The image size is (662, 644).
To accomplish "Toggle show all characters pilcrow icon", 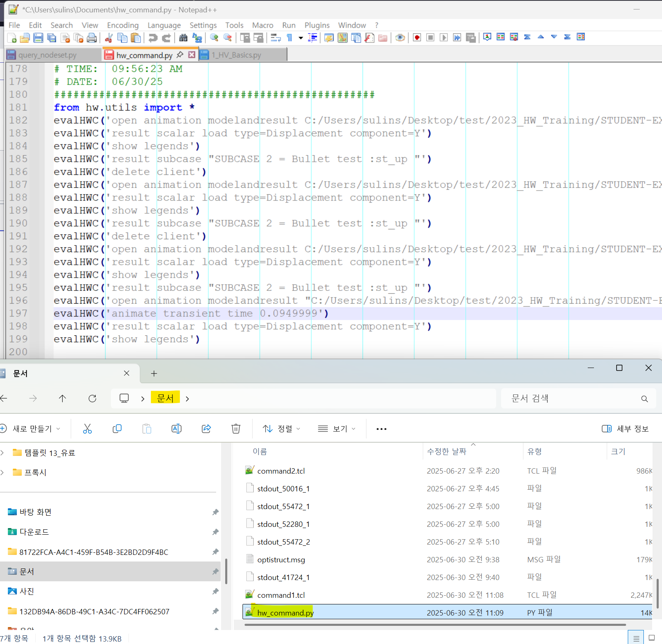I will point(290,38).
